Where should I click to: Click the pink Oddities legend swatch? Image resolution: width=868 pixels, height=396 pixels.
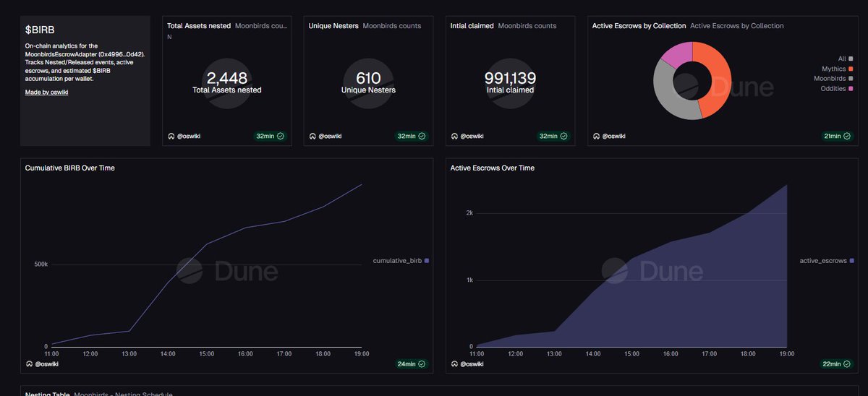pos(851,88)
